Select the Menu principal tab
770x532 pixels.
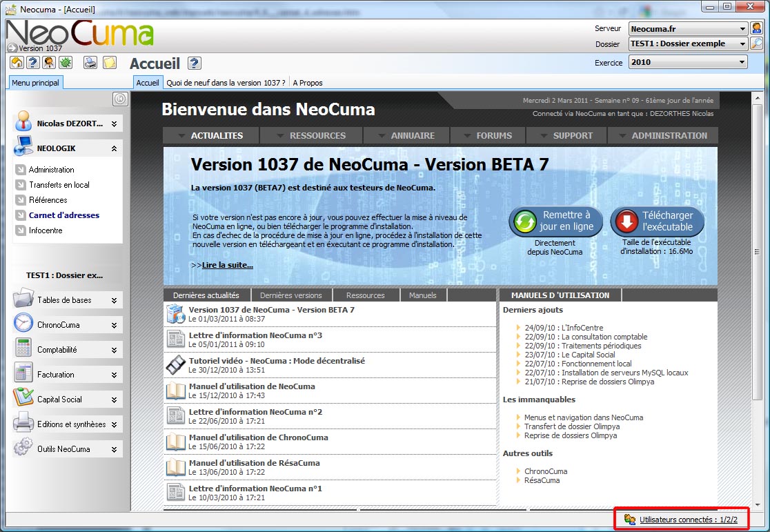coord(35,83)
